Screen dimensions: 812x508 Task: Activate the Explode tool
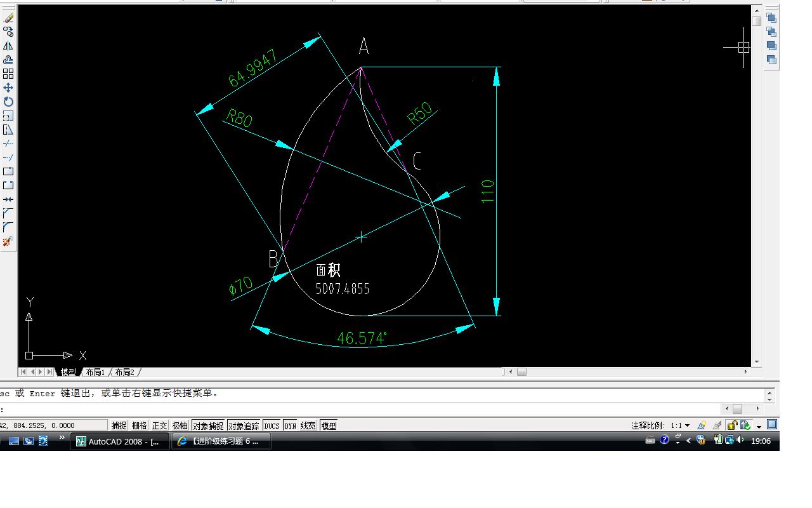pos(8,241)
